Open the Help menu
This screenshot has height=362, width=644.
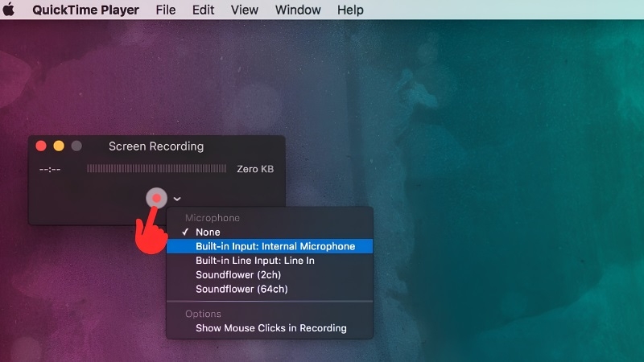(350, 10)
